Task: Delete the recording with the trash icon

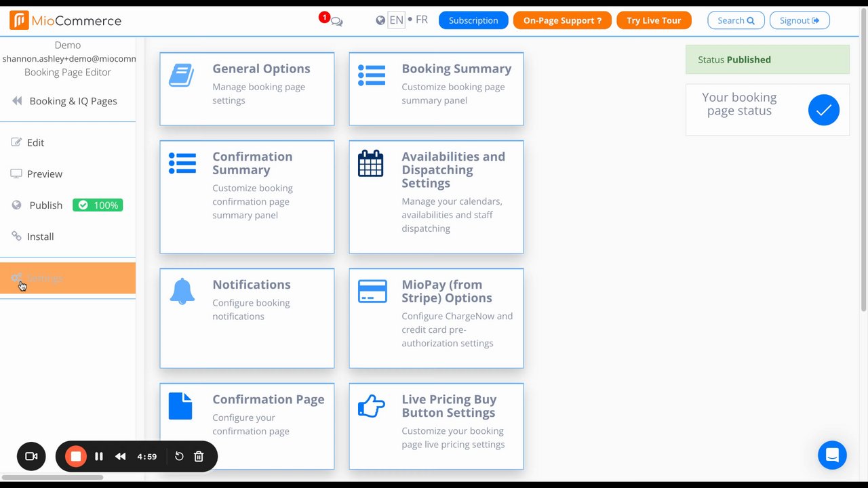Action: click(199, 456)
